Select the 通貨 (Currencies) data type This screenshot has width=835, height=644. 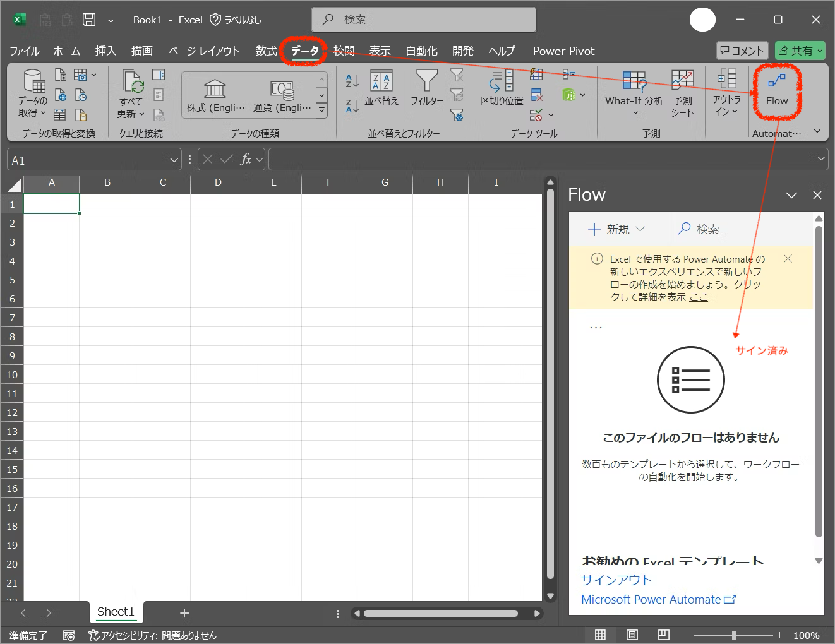(282, 96)
